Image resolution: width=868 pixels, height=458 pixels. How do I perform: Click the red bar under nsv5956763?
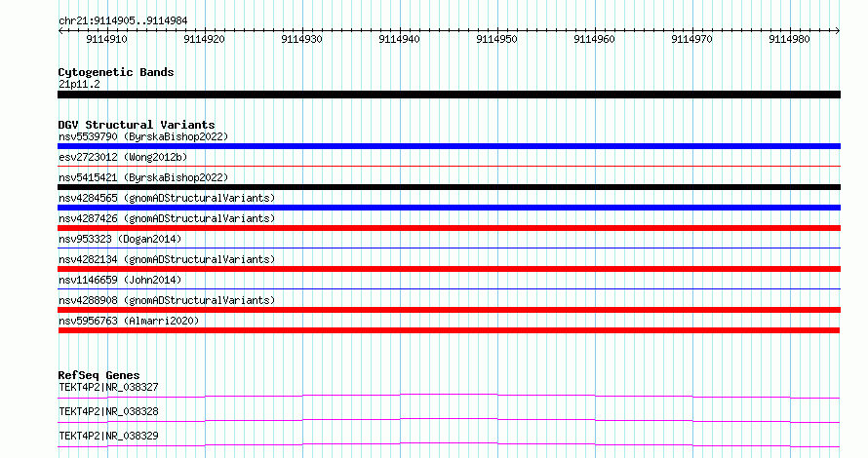click(449, 330)
